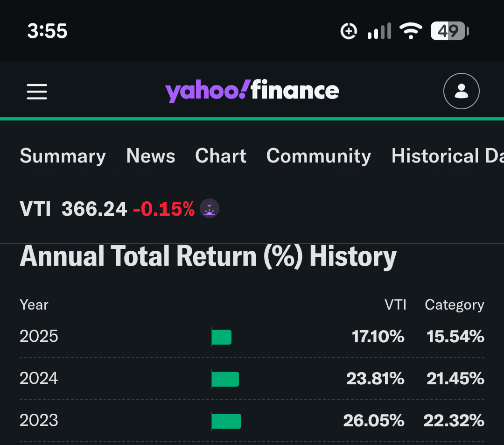Select the 2024 year row label
This screenshot has width=504, height=445.
(39, 378)
